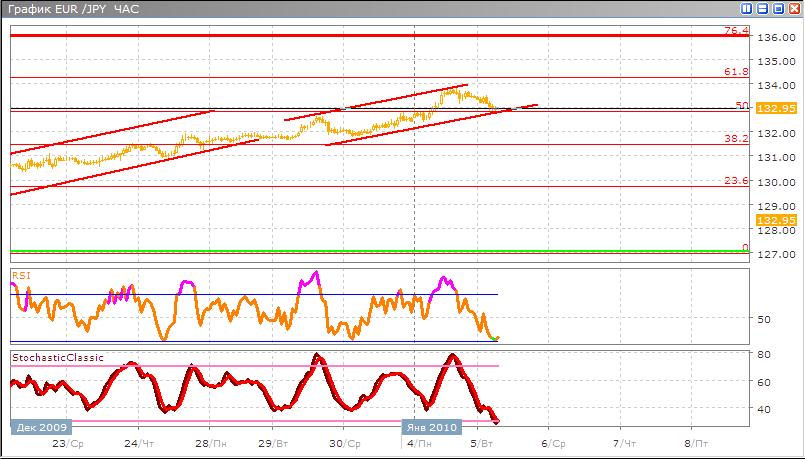
Task: Click the 'Дек 2009' month marker
Action: click(x=36, y=425)
